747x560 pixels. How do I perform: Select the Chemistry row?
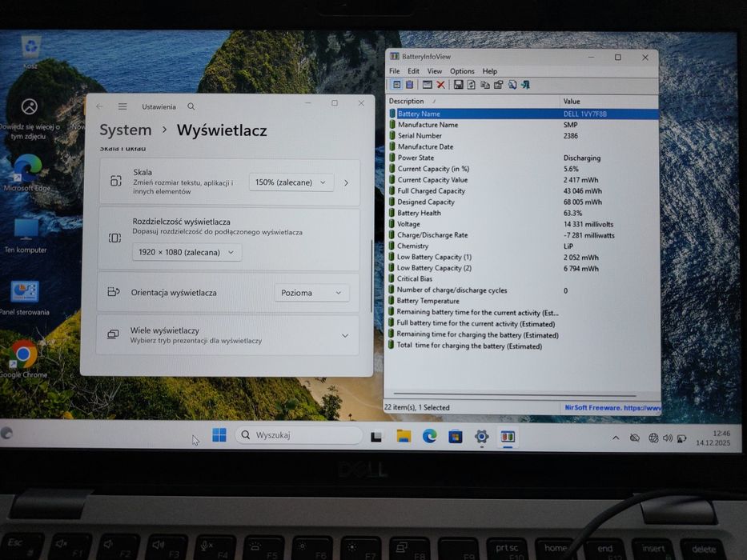pyautogui.click(x=523, y=246)
